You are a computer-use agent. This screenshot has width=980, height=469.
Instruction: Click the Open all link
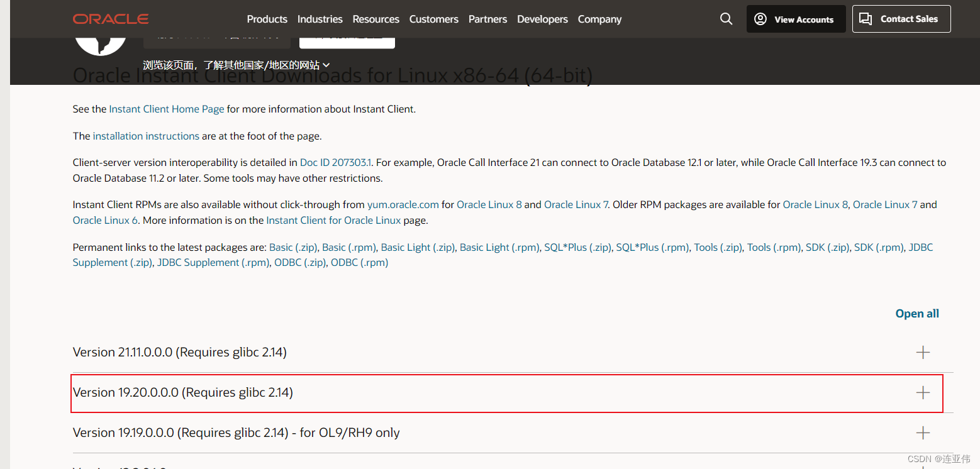[x=917, y=313]
